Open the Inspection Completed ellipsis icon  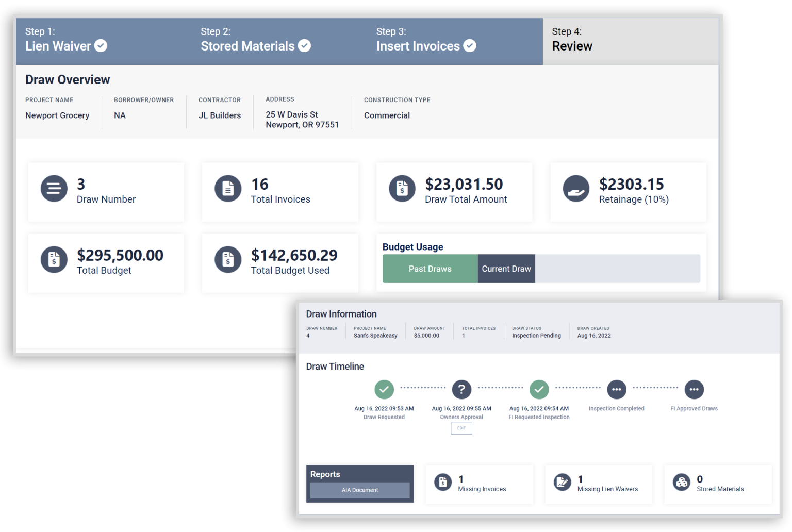pyautogui.click(x=617, y=389)
